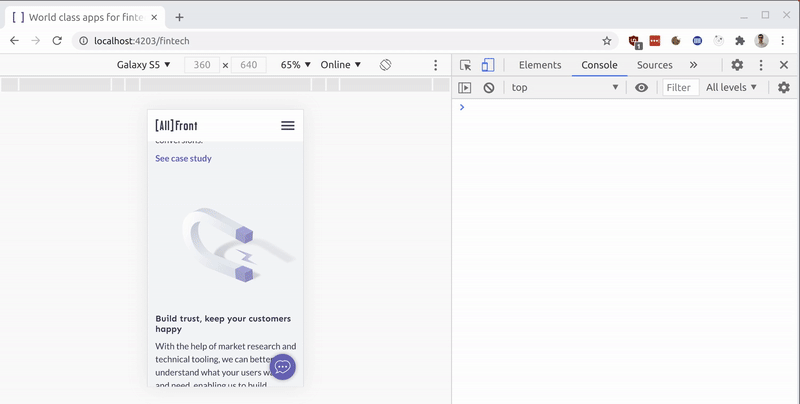
Task: Click the viewport width field 360
Action: coord(202,65)
